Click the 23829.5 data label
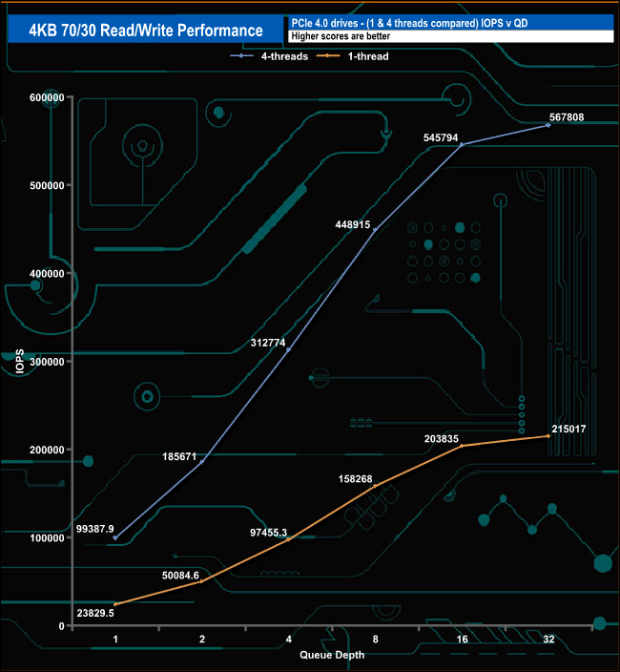The height and width of the screenshot is (672, 620). pos(95,613)
